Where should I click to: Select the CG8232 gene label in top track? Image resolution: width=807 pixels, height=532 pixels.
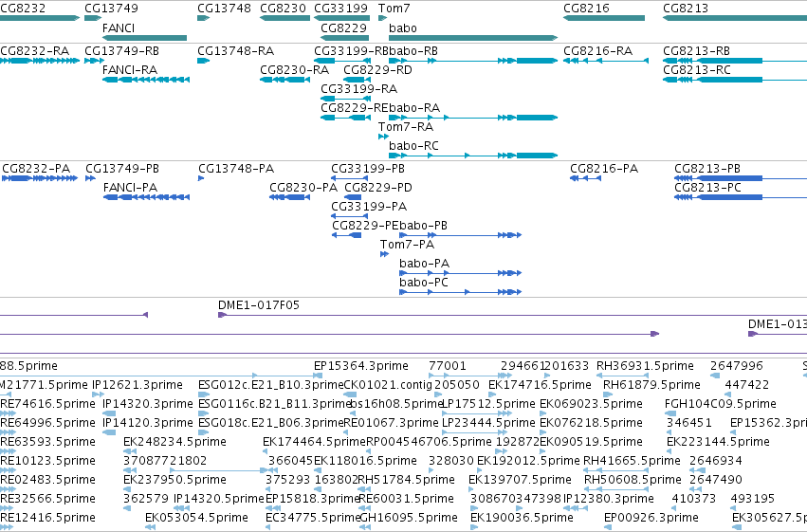tap(23, 9)
